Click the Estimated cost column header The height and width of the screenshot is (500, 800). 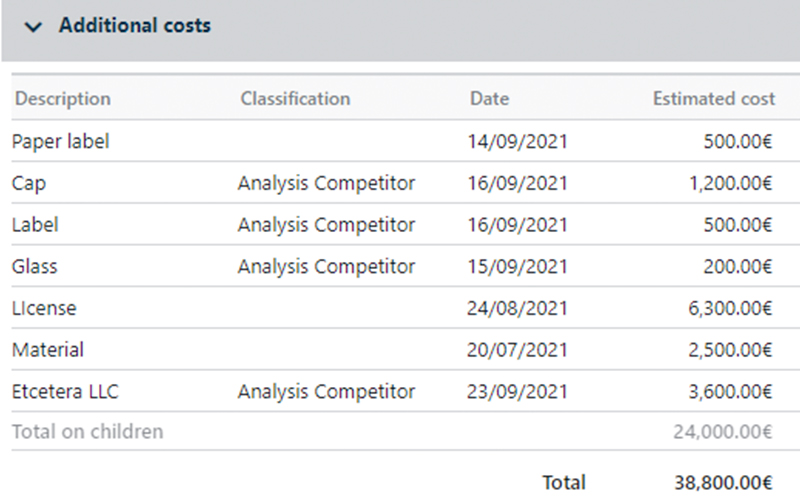tap(713, 99)
